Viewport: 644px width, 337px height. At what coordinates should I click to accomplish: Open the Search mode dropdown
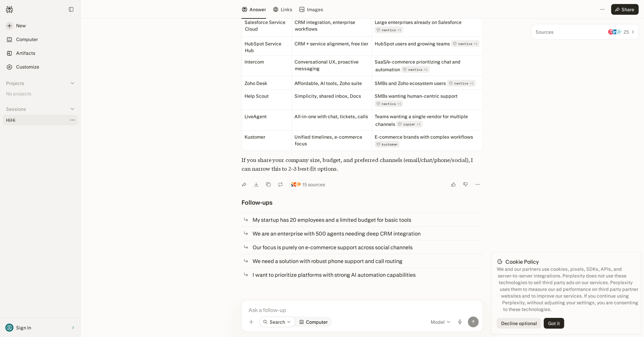pyautogui.click(x=277, y=322)
